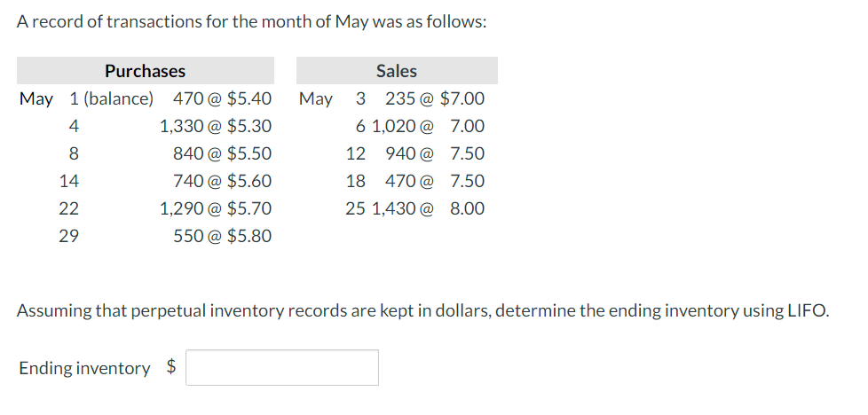868x415 pixels.
Task: Click the 740 @ $5.60 purchase entry
Action: pyautogui.click(x=222, y=181)
